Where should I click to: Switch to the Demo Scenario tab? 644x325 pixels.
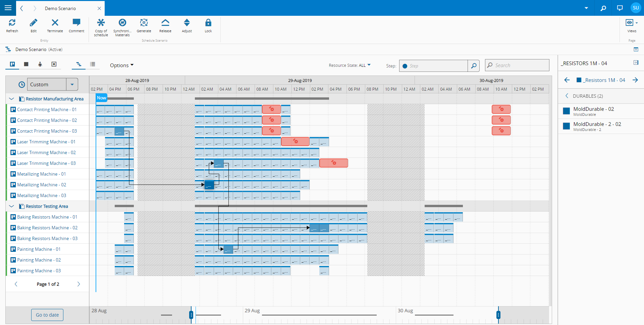tap(60, 8)
